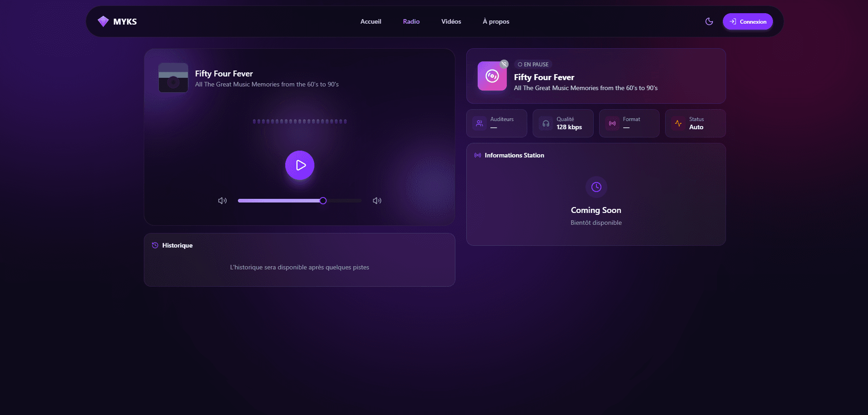The image size is (868, 415).
Task: Click the Fifty Four Fever title in the station card
Action: [x=544, y=77]
